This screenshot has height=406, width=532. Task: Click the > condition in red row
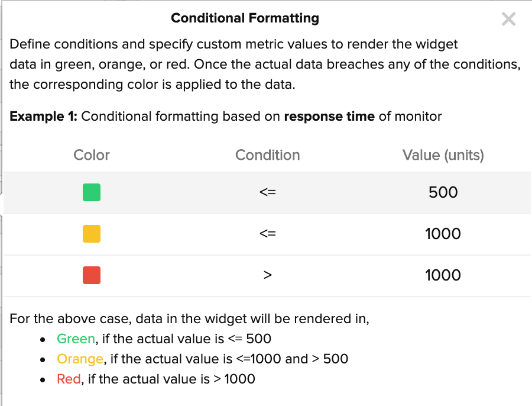[x=267, y=275]
